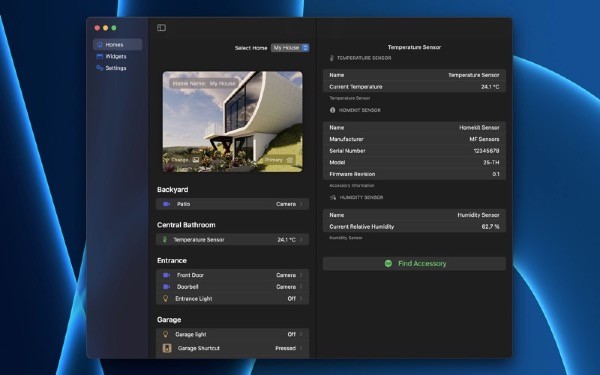600x375 pixels.
Task: Click the Humidity Sensor section icon
Action: [333, 197]
